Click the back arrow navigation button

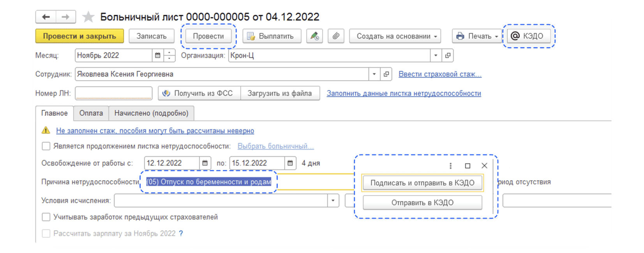(x=46, y=17)
